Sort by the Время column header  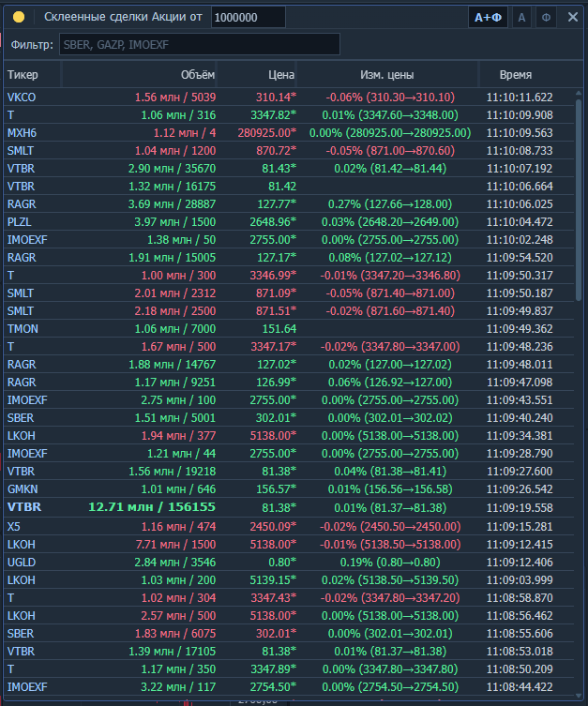click(516, 75)
